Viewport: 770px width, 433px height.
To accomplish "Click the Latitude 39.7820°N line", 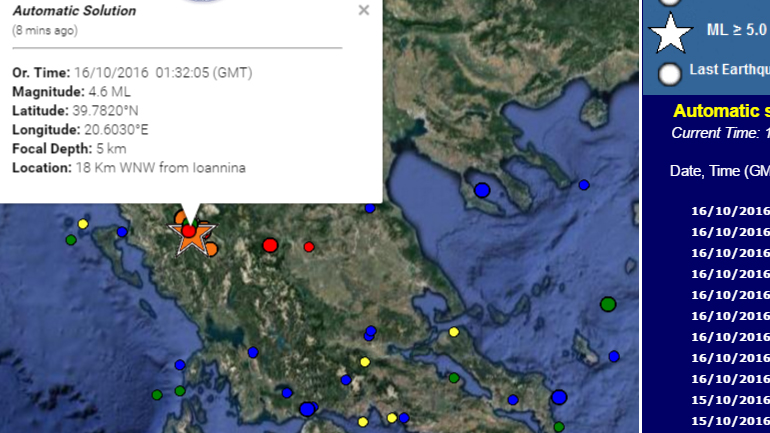I will pyautogui.click(x=75, y=111).
